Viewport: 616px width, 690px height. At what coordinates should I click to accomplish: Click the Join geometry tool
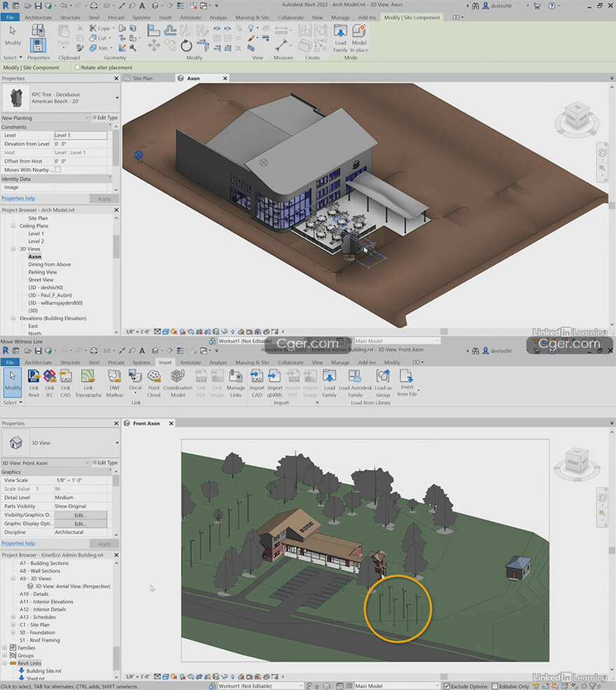click(x=99, y=48)
